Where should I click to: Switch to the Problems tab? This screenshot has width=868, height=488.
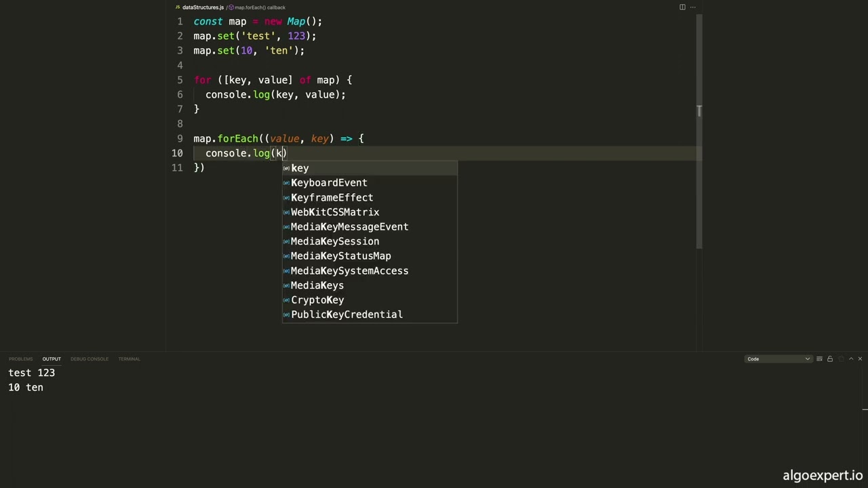pos(20,359)
